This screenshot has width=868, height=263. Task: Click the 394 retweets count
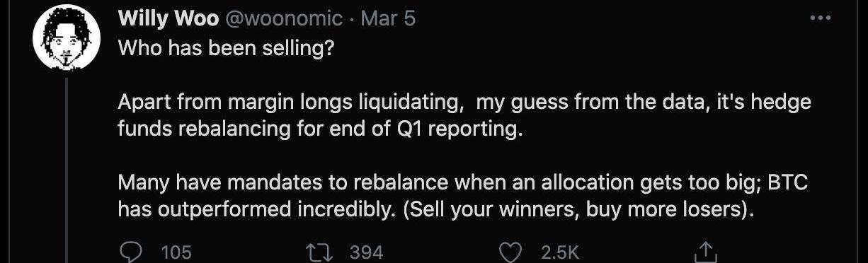[367, 252]
